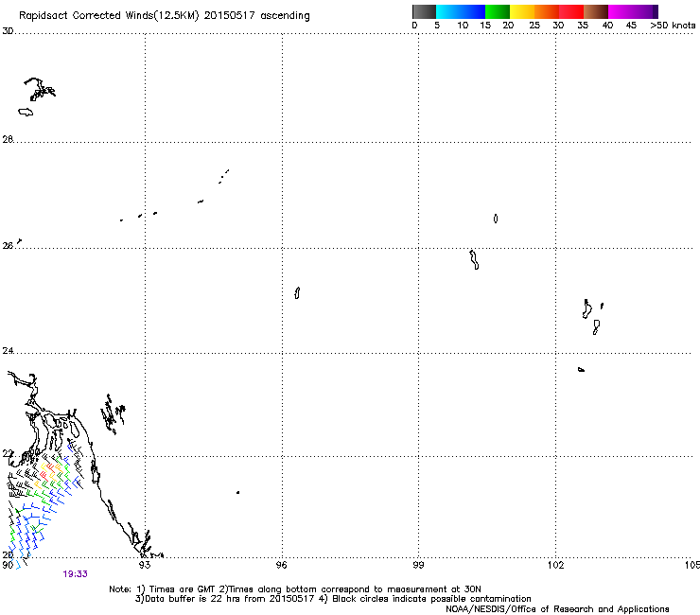Screen dimensions: 700x615
Task: Click the '>50 knots' legend label
Action: (673, 26)
